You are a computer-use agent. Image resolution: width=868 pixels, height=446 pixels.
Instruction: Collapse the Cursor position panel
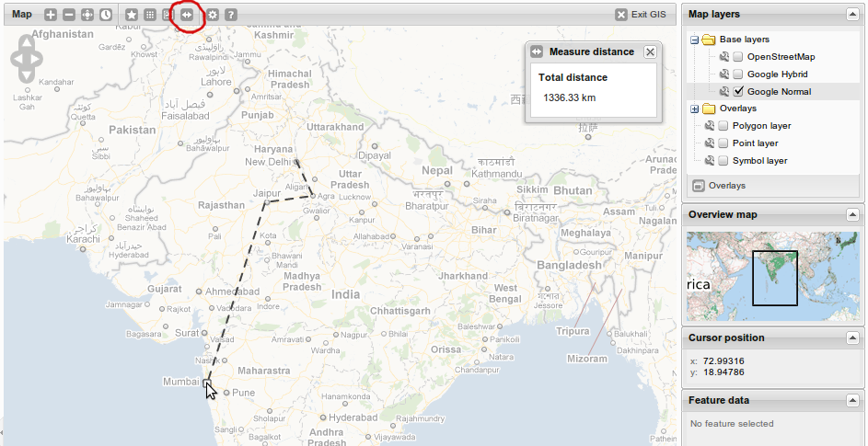[852, 337]
